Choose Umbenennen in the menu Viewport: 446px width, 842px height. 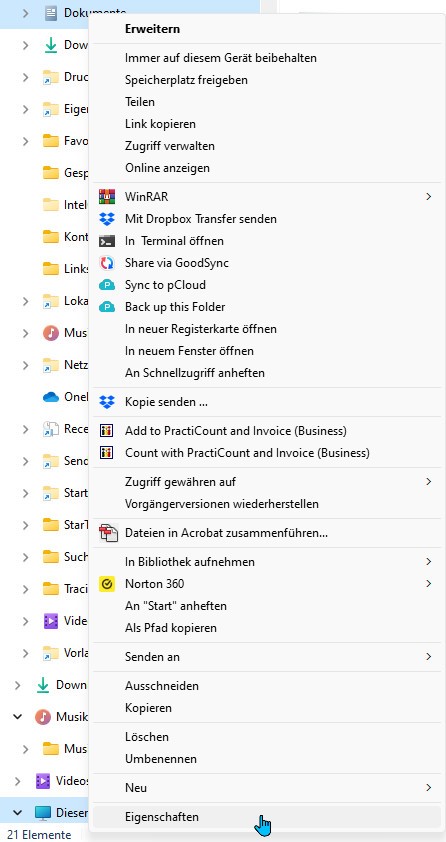[160, 759]
